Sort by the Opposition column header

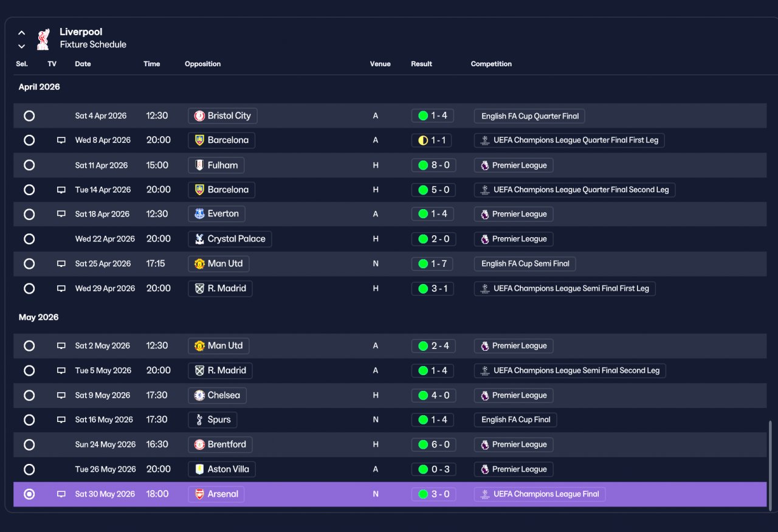click(202, 64)
